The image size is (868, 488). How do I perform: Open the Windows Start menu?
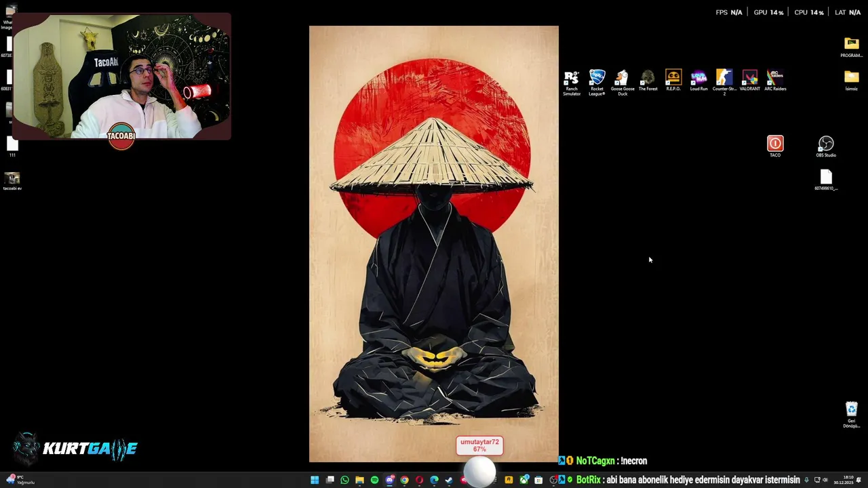315,480
